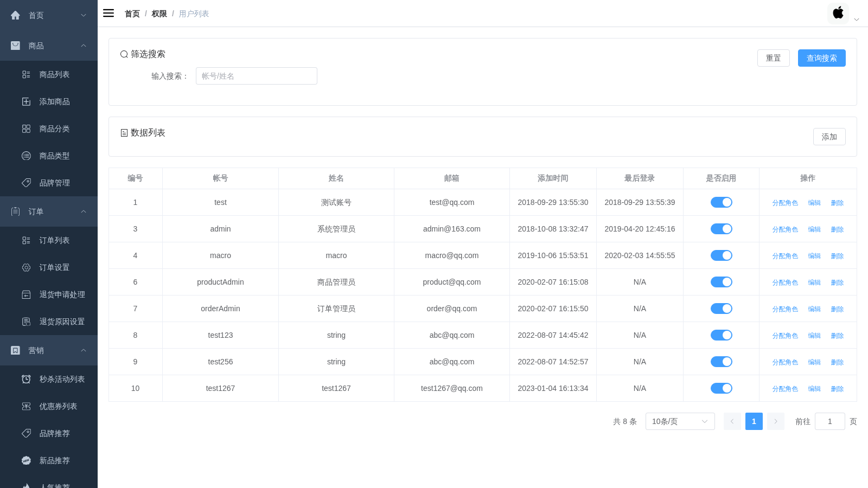Image resolution: width=868 pixels, height=488 pixels.
Task: Click the 商品类型 lines icon
Action: coord(26,156)
